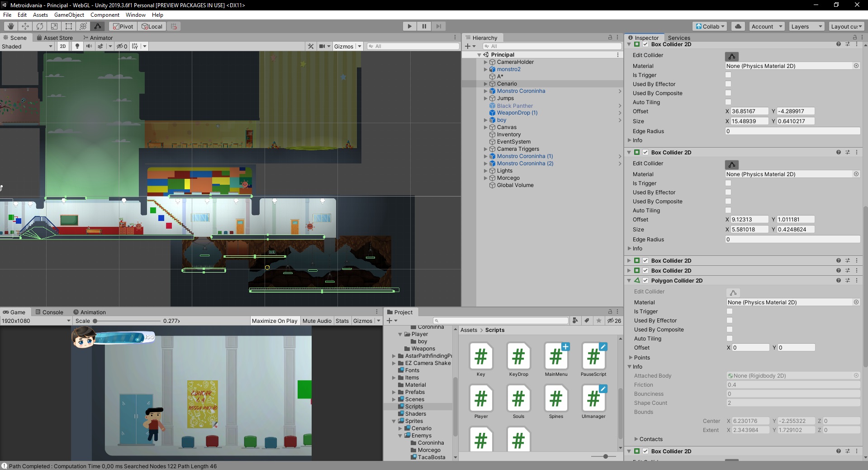Disable the Polygon Collider 2D component
Image resolution: width=868 pixels, height=470 pixels.
click(645, 280)
